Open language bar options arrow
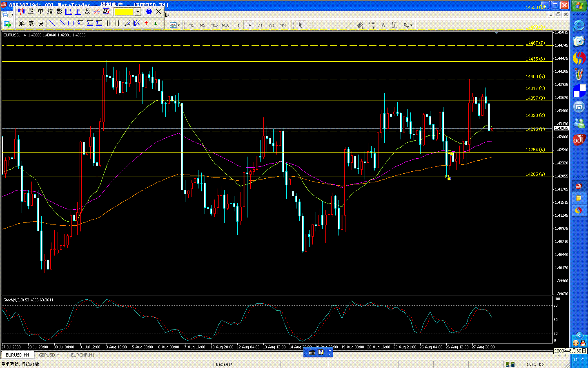 330,354
